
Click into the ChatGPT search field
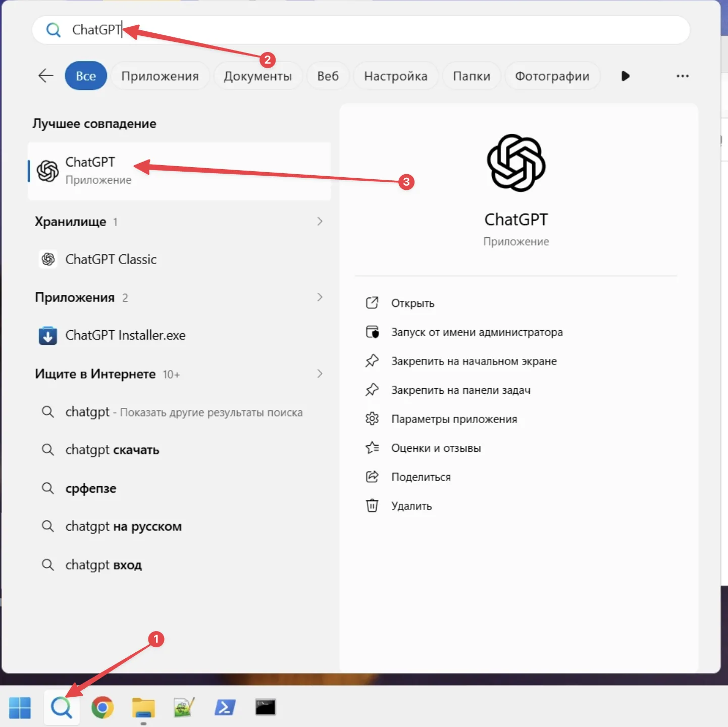tap(361, 30)
